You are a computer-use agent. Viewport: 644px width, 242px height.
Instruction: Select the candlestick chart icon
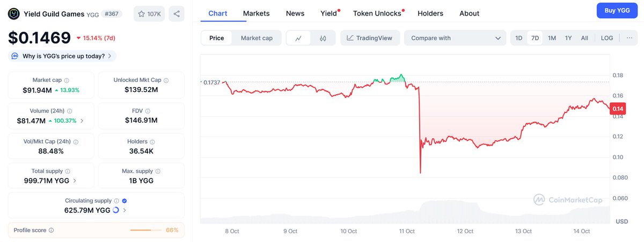[323, 38]
